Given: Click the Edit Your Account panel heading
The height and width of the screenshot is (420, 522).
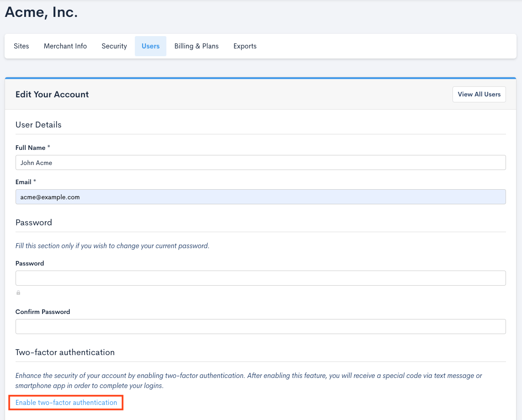Looking at the screenshot, I should coord(52,95).
